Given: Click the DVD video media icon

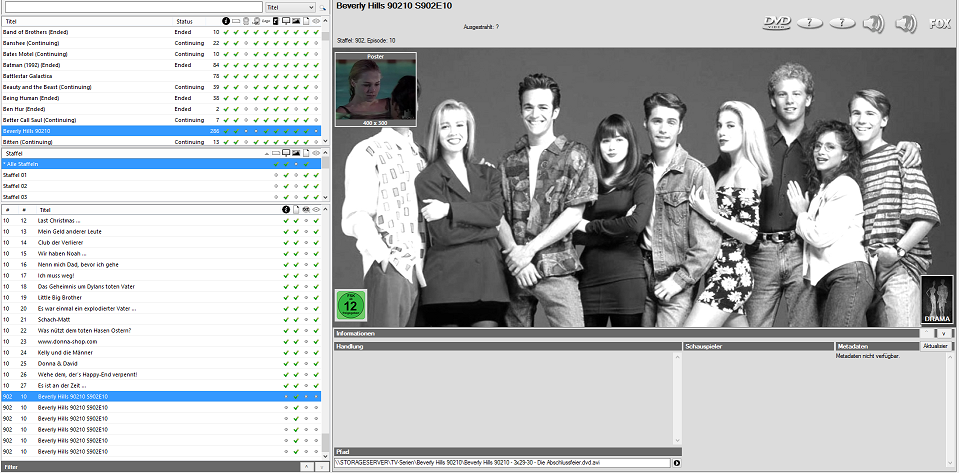Looking at the screenshot, I should point(777,23).
